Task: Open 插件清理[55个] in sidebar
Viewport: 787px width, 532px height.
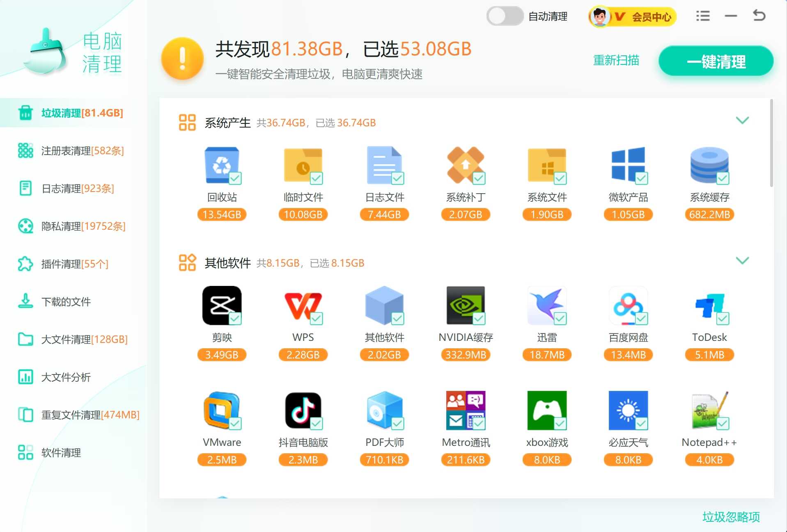Action: pos(73,264)
